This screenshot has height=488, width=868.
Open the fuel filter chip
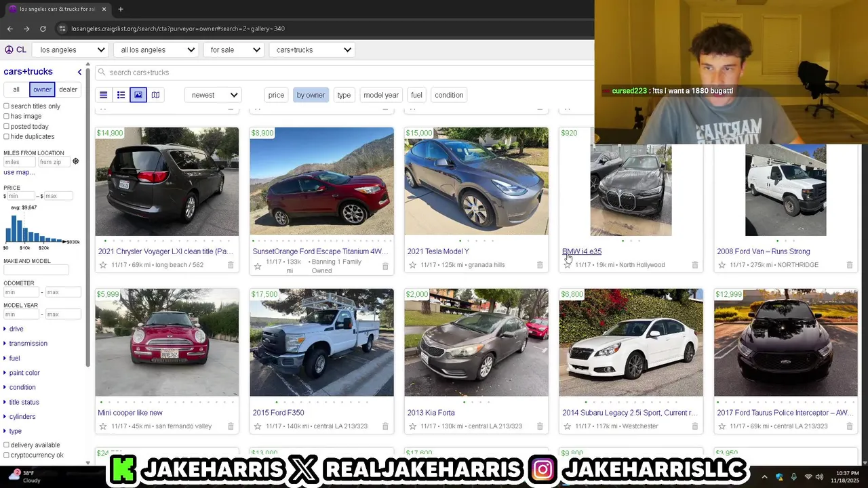(x=416, y=95)
